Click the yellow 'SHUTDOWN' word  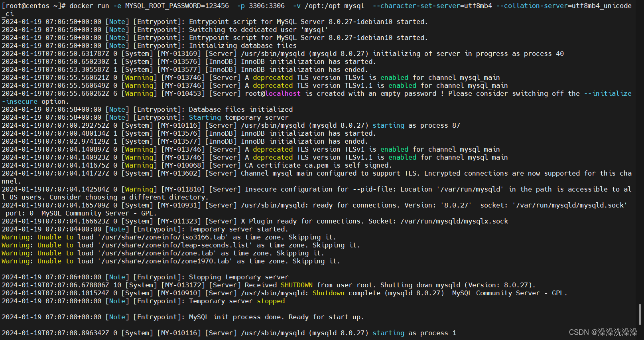tap(297, 285)
